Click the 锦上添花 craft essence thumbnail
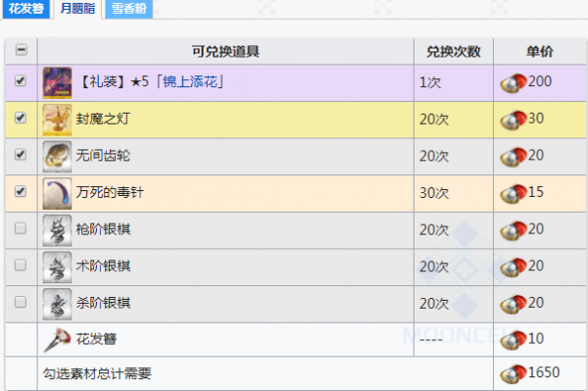Viewport: 588px width, 391px height. (57, 83)
